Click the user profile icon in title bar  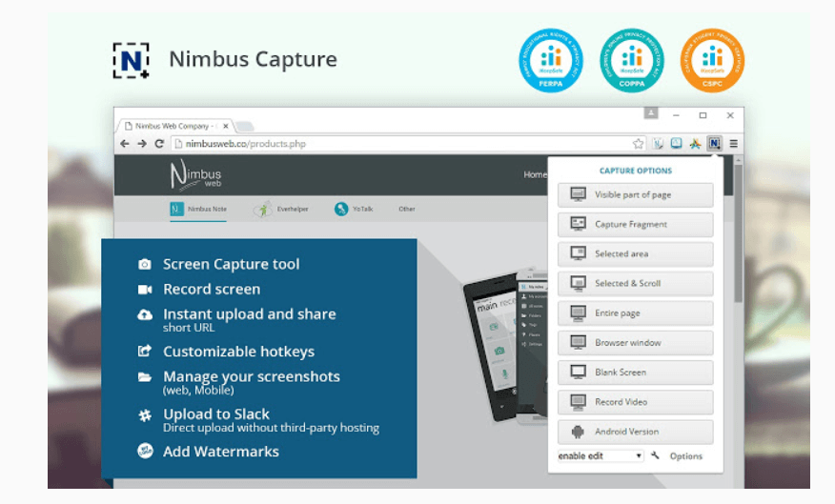(x=651, y=112)
